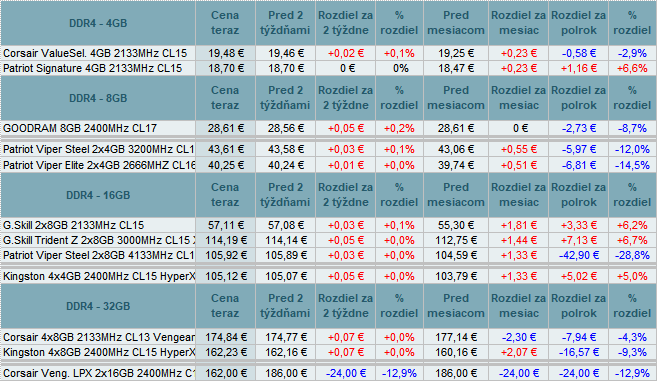The height and width of the screenshot is (381, 657).
Task: Click the +7,13 € half-year difference cell
Action: click(x=579, y=240)
